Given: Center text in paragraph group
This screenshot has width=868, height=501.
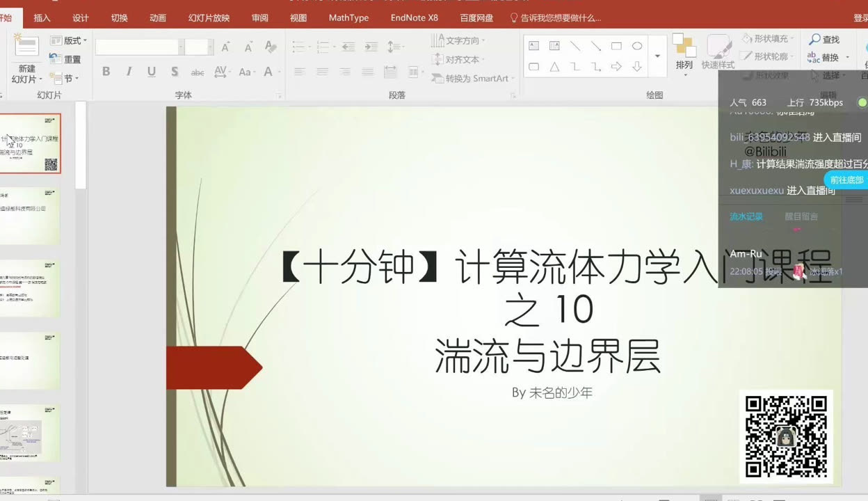Looking at the screenshot, I should tap(322, 72).
